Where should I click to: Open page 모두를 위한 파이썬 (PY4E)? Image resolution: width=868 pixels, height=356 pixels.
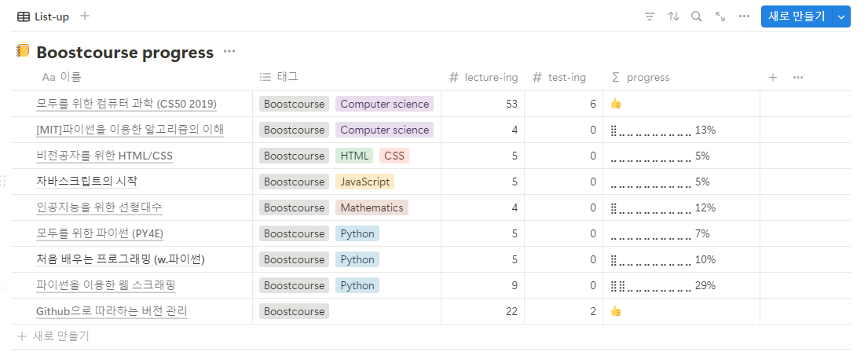100,233
